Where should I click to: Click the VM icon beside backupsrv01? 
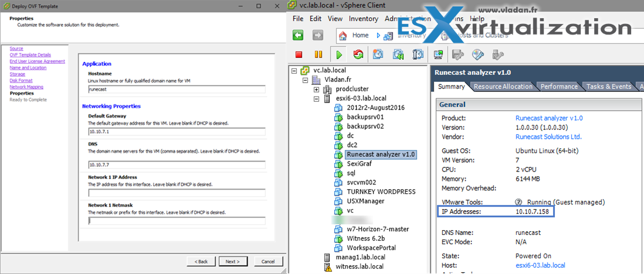[338, 117]
